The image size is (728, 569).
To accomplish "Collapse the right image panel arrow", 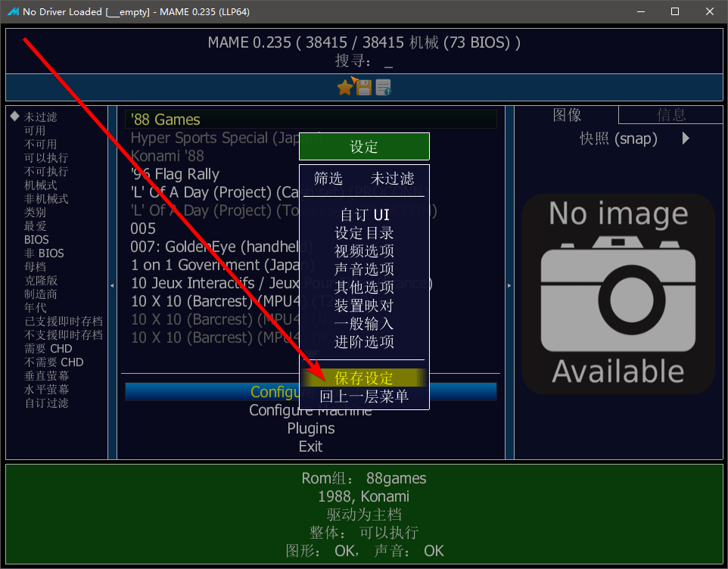I will (509, 285).
